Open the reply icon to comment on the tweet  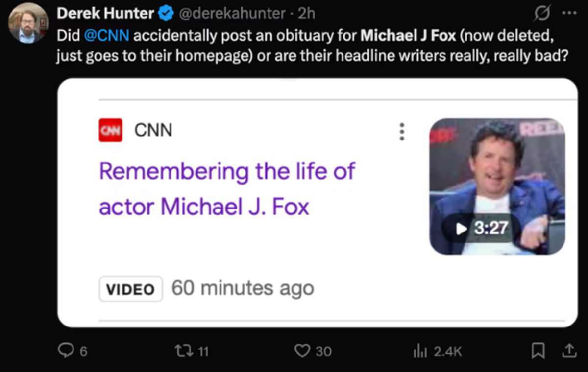(x=67, y=350)
